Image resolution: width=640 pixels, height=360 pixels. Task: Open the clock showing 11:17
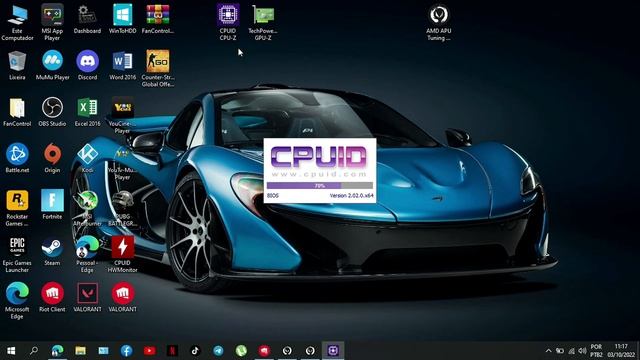[x=621, y=351]
